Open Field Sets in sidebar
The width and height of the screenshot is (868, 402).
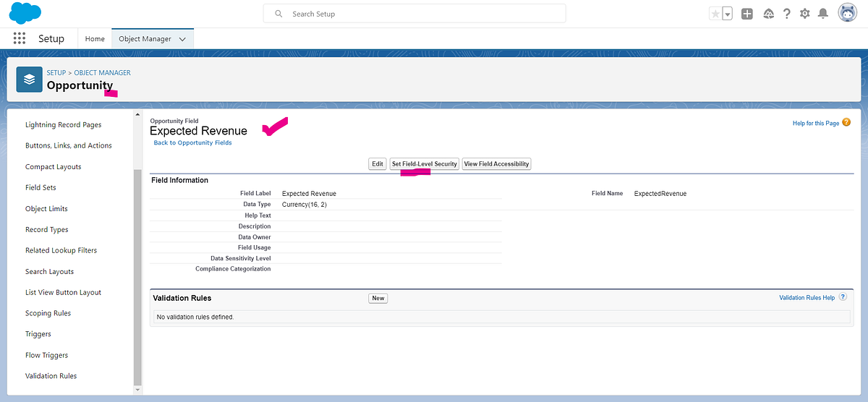point(41,187)
